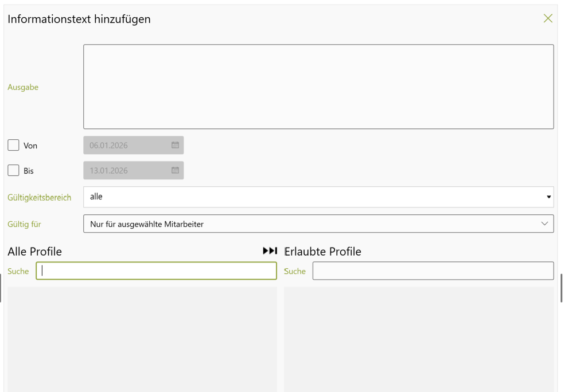Enable the Von checkbox
Screen dimensions: 568x392
coord(13,145)
